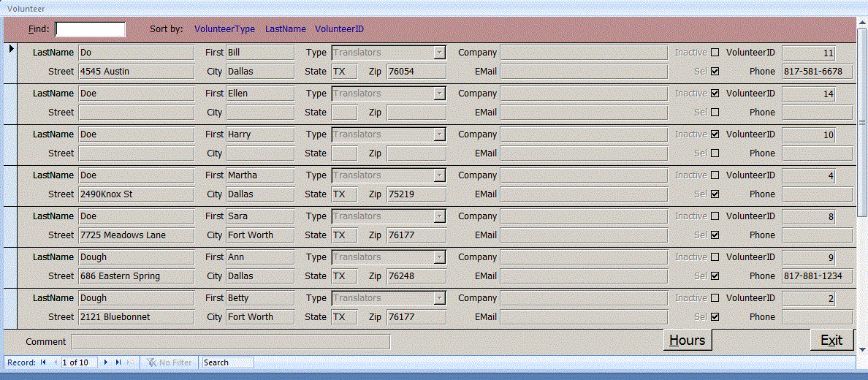Viewport: 868px width, 380px height.
Task: Sort by VolunteerID
Action: (x=339, y=29)
